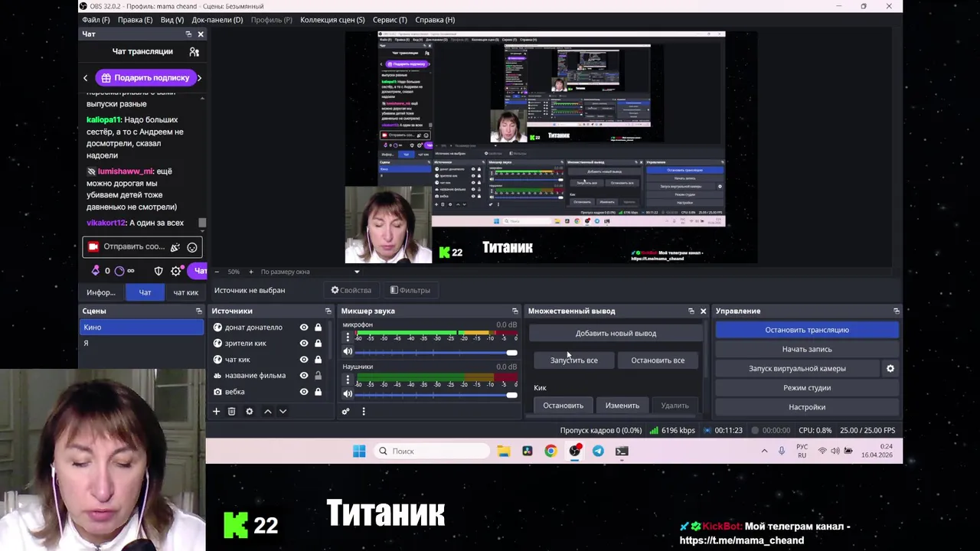
Task: Mute the Наушники speaker icon
Action: 348,393
